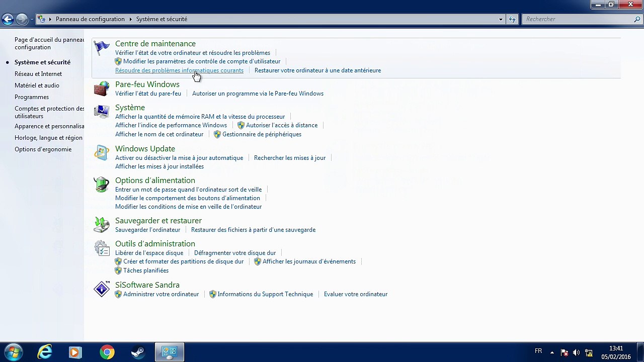The image size is (644, 362).
Task: Open the Windows Start menu orb
Action: click(14, 352)
